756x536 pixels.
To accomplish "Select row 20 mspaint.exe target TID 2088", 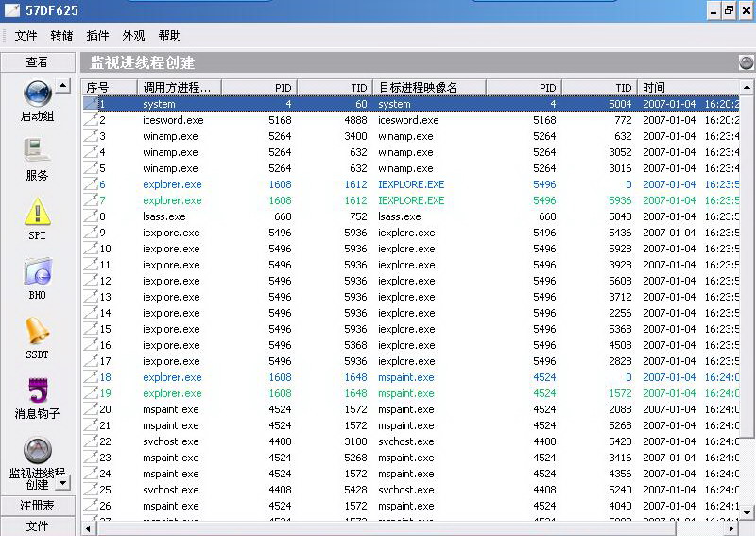I will (410, 409).
